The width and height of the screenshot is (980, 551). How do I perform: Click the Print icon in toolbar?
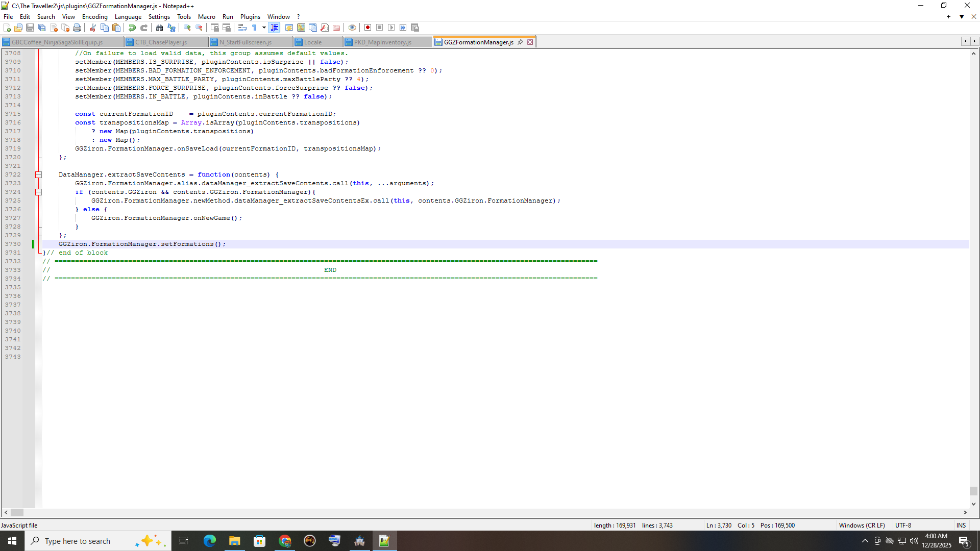[x=77, y=28]
